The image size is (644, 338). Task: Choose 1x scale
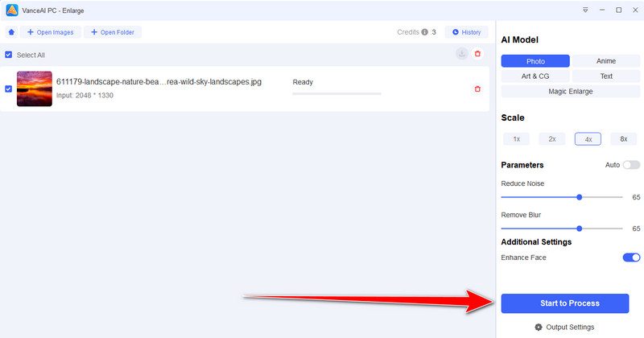pos(516,138)
